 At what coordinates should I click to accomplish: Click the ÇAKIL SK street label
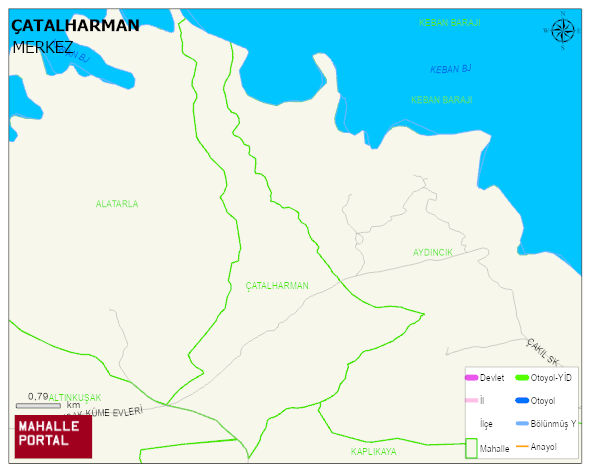point(543,352)
